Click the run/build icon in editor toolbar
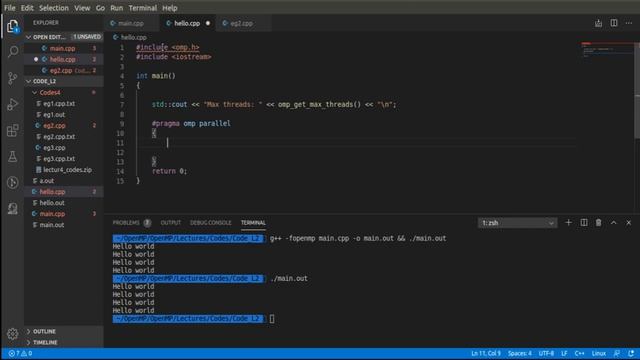Image resolution: width=640 pixels, height=360 pixels. [598, 23]
